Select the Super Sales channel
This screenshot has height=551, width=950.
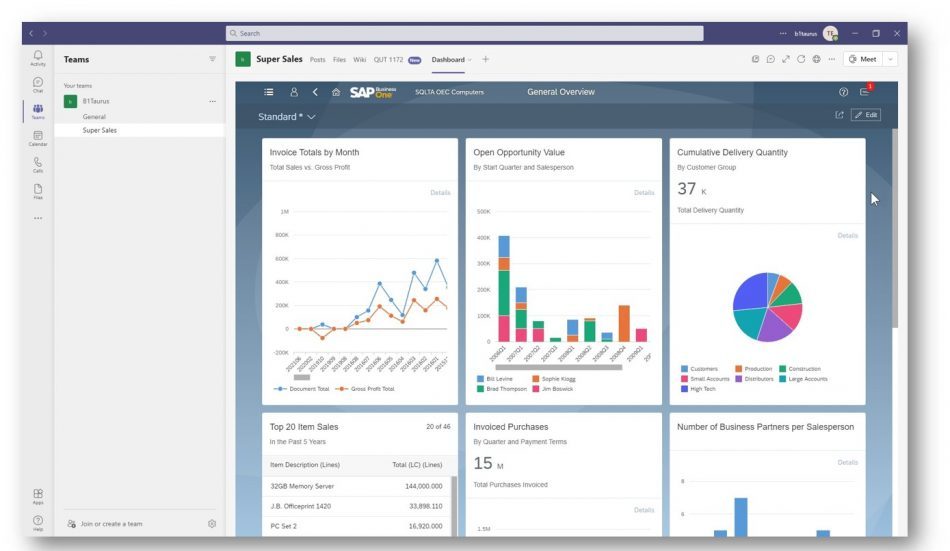[x=140, y=130]
